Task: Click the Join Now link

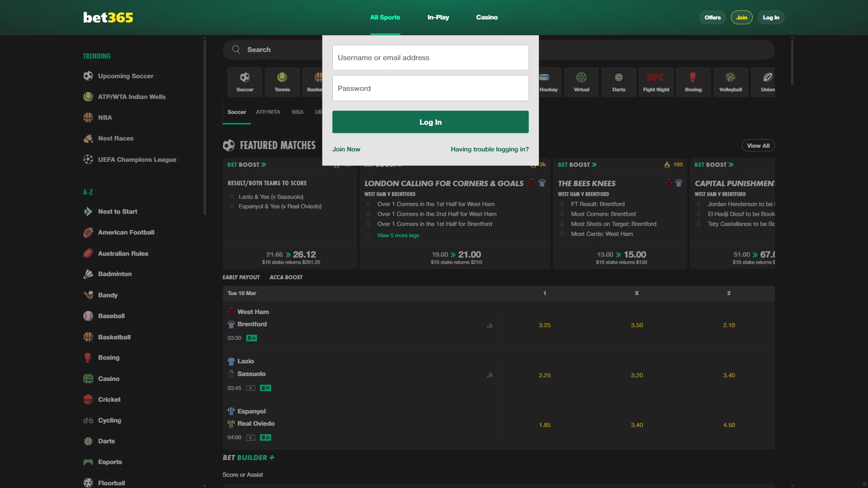Action: (x=346, y=149)
